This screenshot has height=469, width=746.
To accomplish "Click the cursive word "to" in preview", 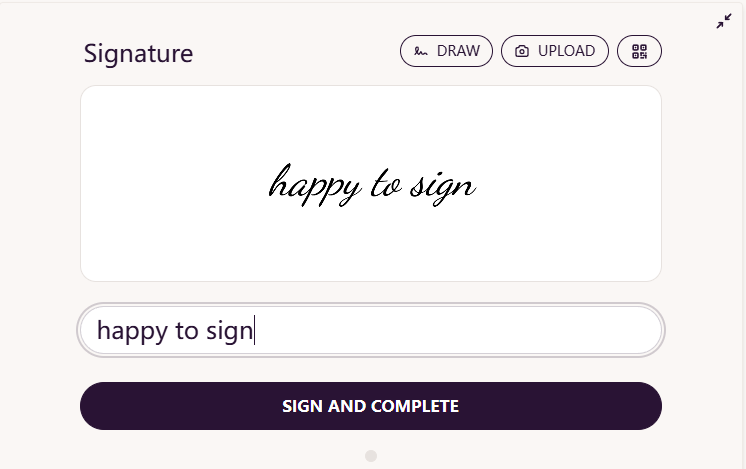I will 386,184.
